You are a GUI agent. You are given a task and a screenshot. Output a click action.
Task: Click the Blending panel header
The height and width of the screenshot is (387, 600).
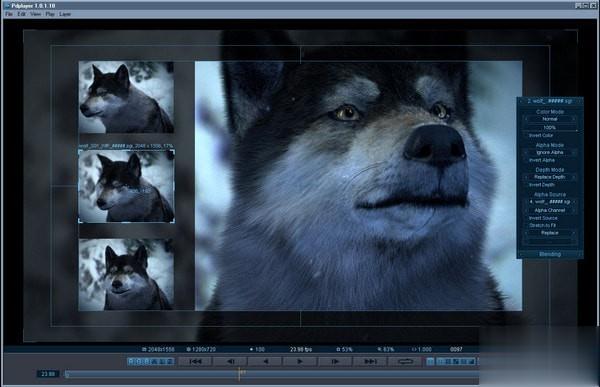550,254
